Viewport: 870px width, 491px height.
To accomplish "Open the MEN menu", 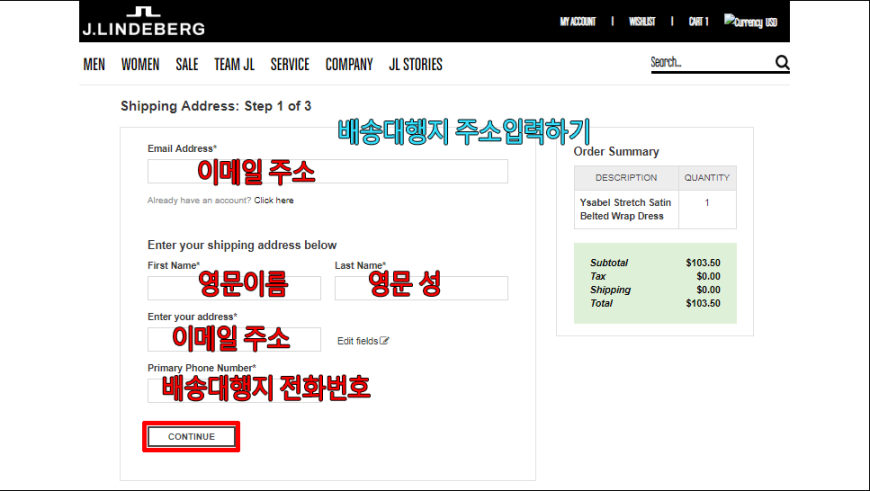I will pos(94,64).
